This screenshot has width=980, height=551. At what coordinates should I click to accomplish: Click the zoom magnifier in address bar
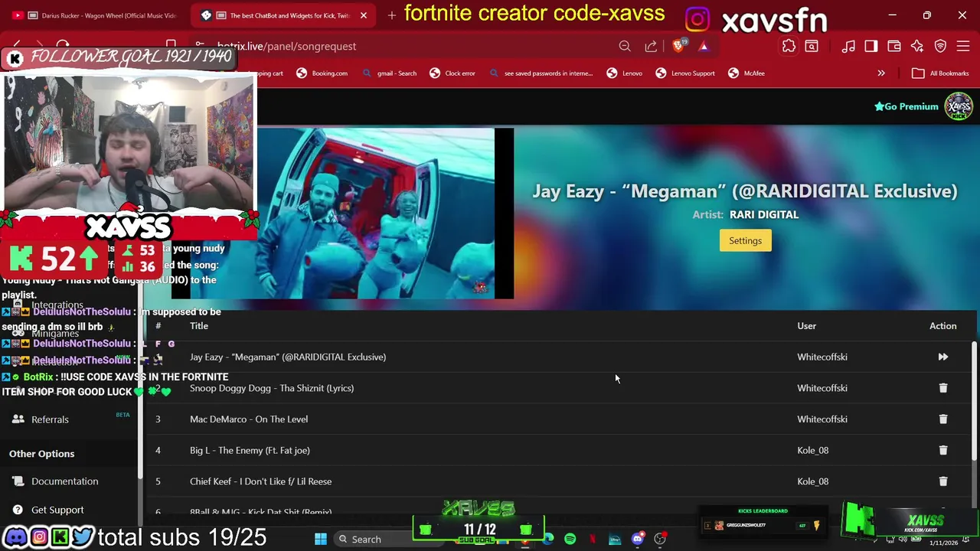[625, 46]
